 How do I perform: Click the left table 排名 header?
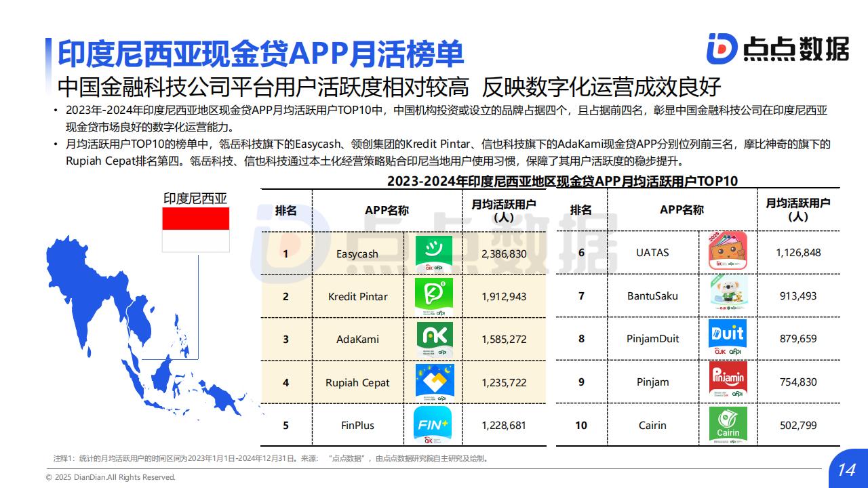285,211
